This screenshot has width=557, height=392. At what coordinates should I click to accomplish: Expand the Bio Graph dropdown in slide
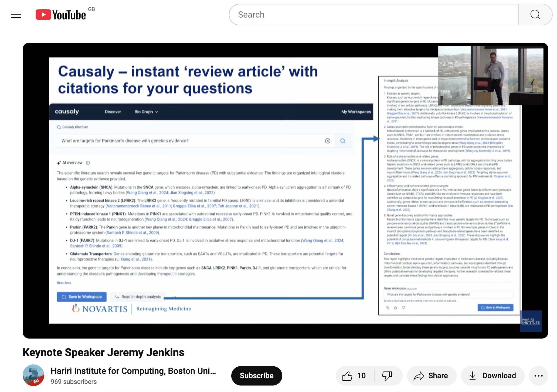(x=146, y=112)
